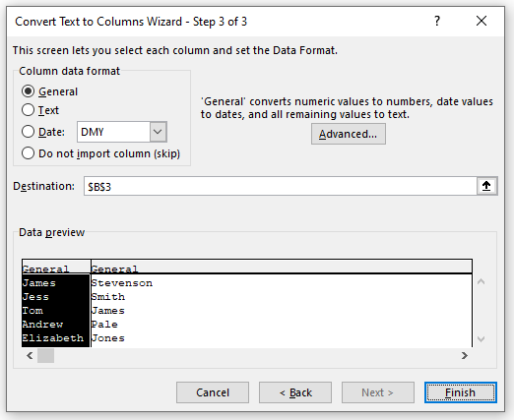Select the second preview column with Stevenson
This screenshot has height=420, width=514.
tap(282, 303)
